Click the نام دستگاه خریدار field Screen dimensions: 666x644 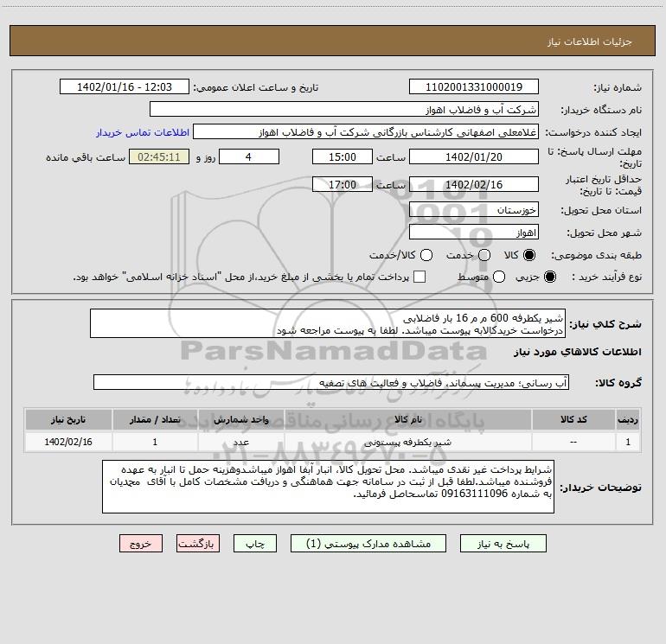tap(344, 110)
